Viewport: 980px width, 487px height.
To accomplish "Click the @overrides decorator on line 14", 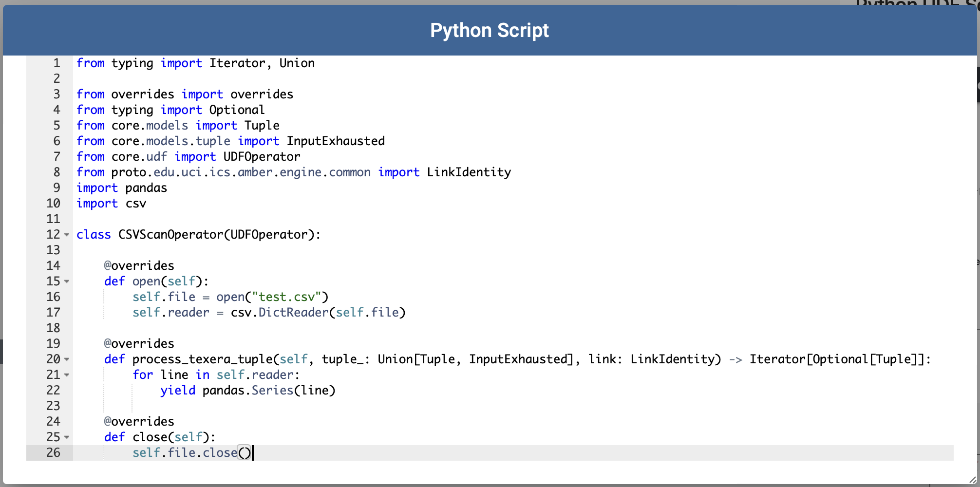I will [139, 266].
